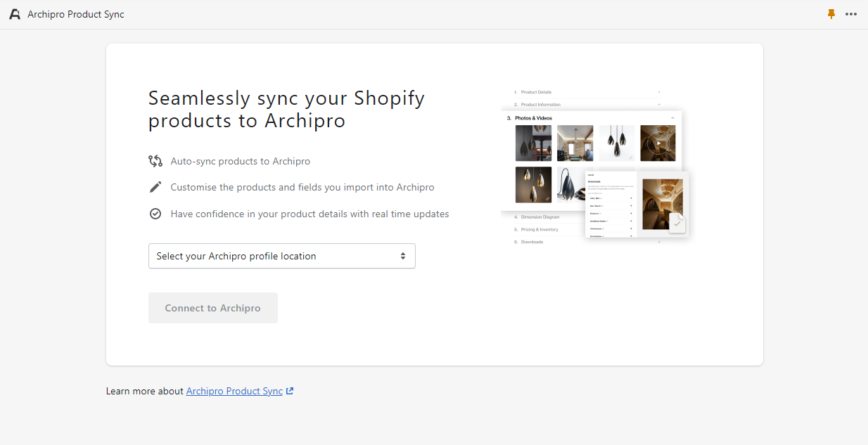Click the Archipro logo icon in header
This screenshot has height=445, width=868.
coord(15,14)
